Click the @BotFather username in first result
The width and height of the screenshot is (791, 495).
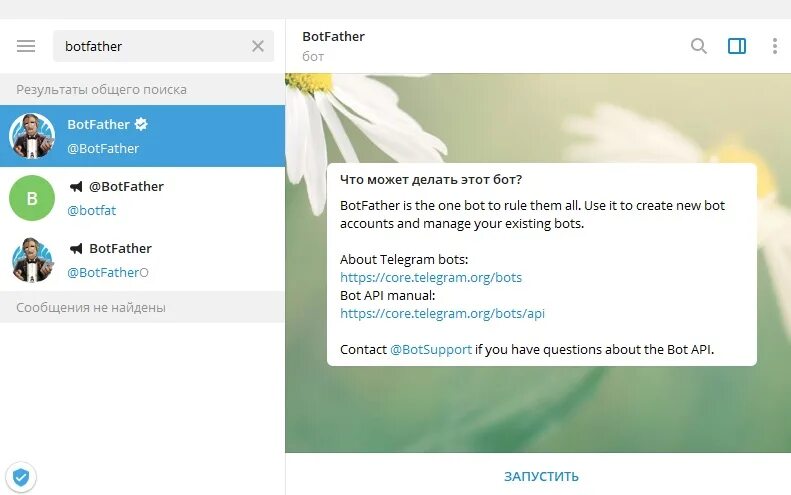pos(103,148)
